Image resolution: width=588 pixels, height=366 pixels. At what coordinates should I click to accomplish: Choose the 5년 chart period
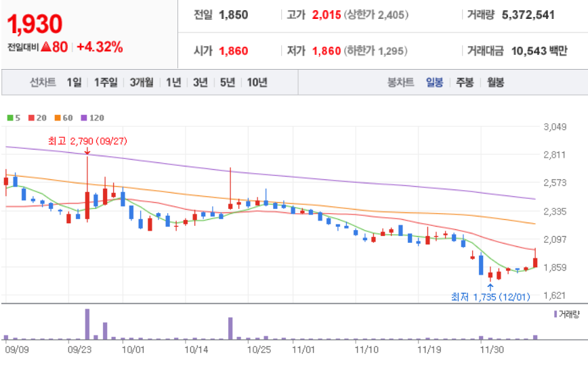(x=228, y=82)
